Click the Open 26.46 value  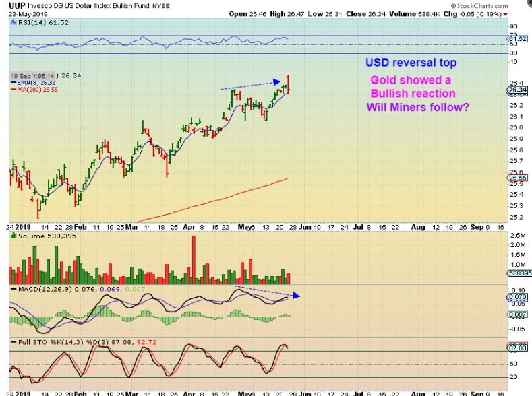point(247,14)
